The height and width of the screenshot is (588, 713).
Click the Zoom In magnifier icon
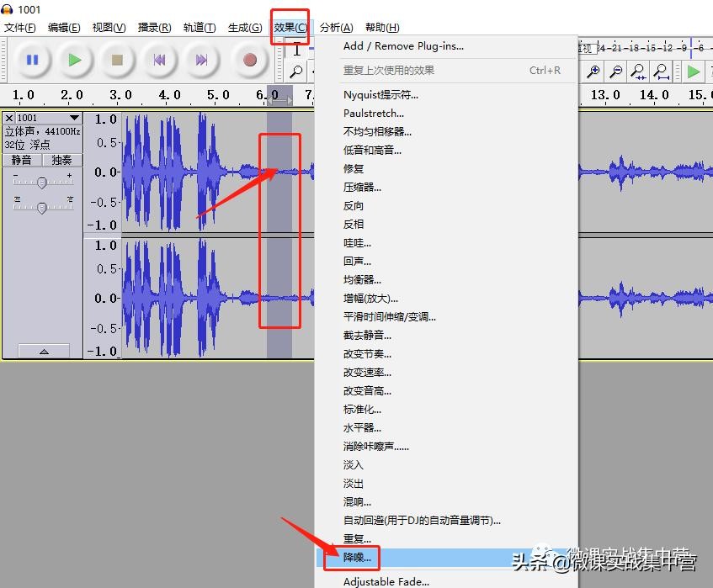click(x=594, y=72)
